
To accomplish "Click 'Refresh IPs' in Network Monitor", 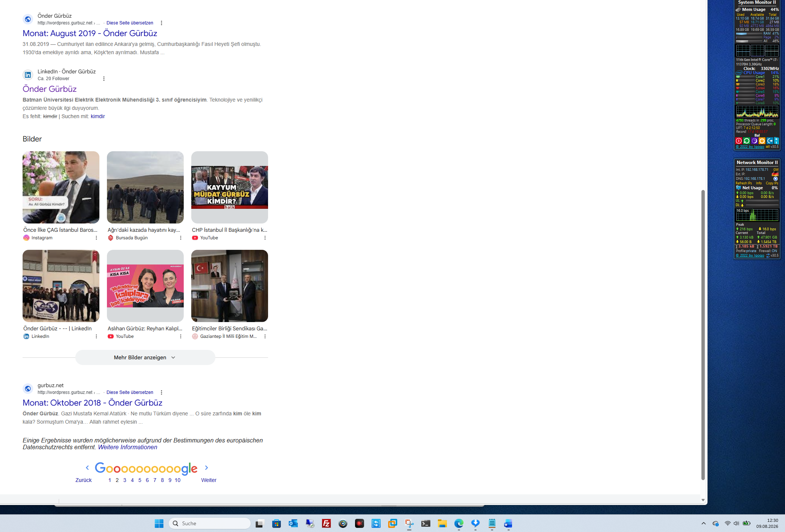I will pos(744,183).
